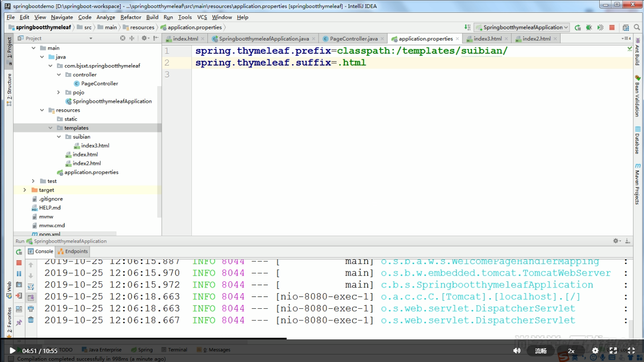Collapse the controller package
The image size is (644, 362).
(59, 74)
